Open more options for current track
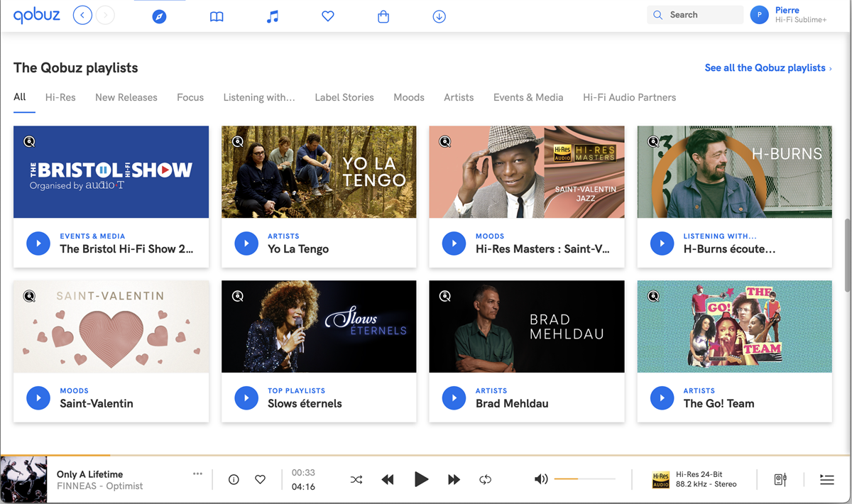This screenshot has width=852, height=504. tap(197, 473)
